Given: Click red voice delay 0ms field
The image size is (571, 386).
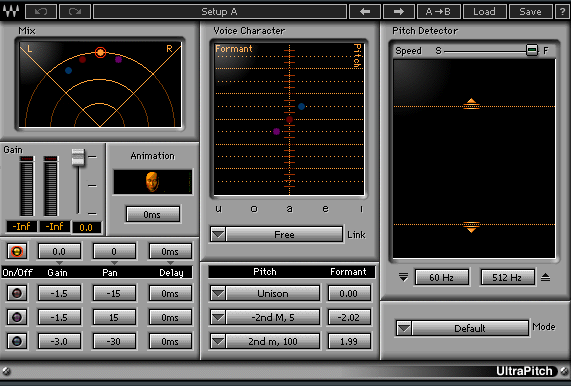Looking at the screenshot, I should 170,293.
